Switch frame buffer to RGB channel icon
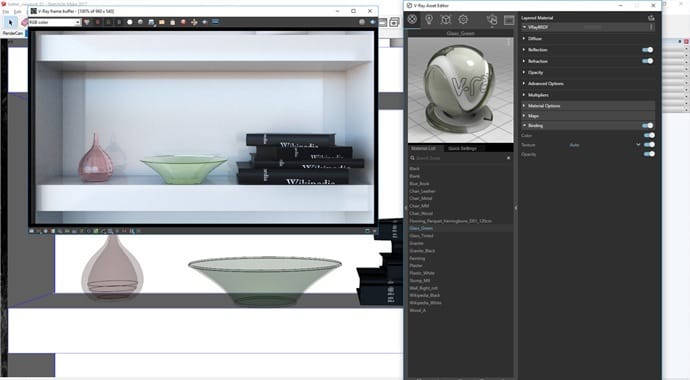 pos(87,22)
